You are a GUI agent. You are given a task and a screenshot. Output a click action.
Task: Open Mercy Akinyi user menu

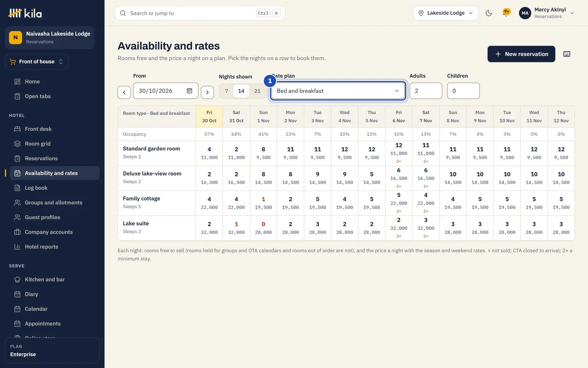(547, 13)
